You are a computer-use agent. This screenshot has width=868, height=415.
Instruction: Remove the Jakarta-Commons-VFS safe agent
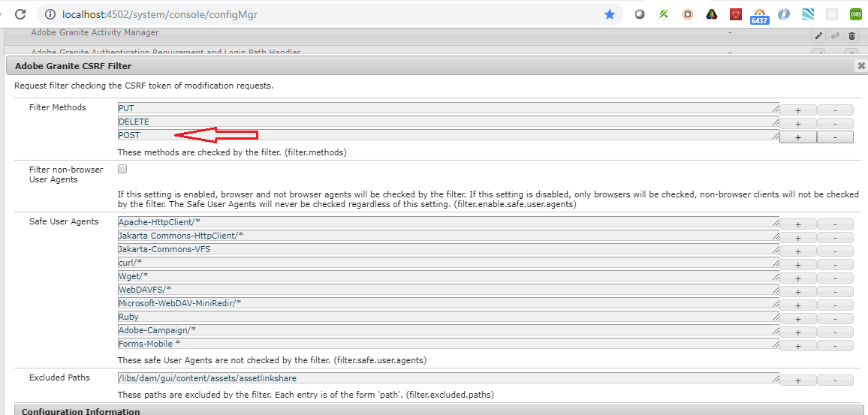(x=835, y=251)
